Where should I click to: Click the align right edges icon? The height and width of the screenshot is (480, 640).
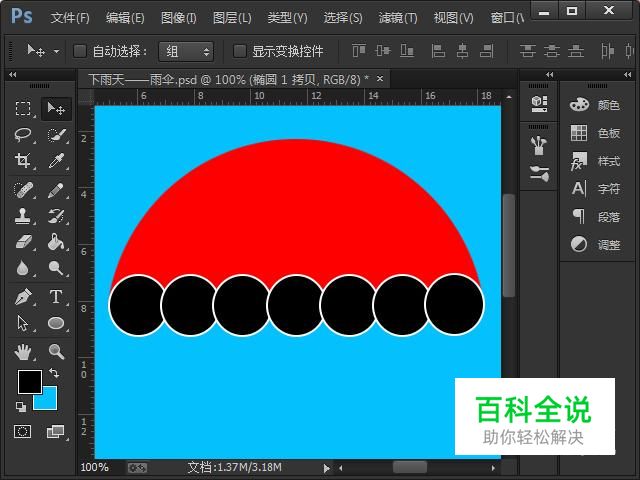pos(487,51)
